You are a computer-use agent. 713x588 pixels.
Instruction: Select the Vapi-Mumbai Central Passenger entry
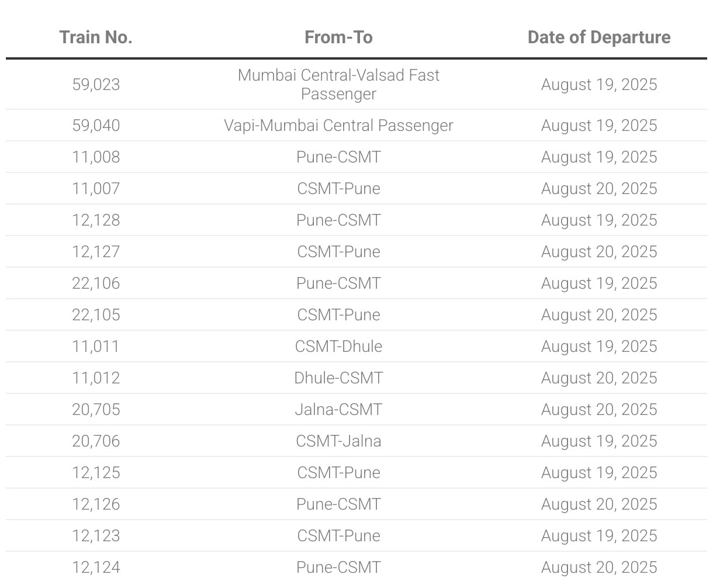point(338,126)
